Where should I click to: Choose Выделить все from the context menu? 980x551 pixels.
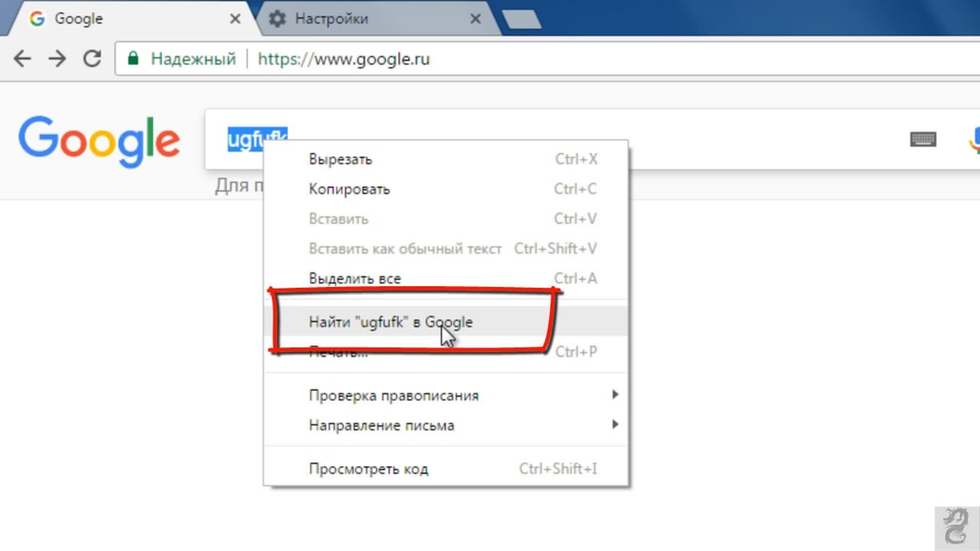446,279
